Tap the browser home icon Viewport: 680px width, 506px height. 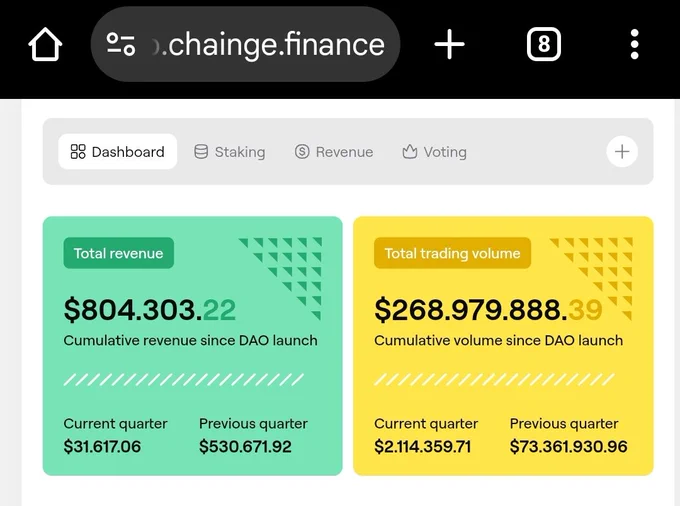point(45,44)
